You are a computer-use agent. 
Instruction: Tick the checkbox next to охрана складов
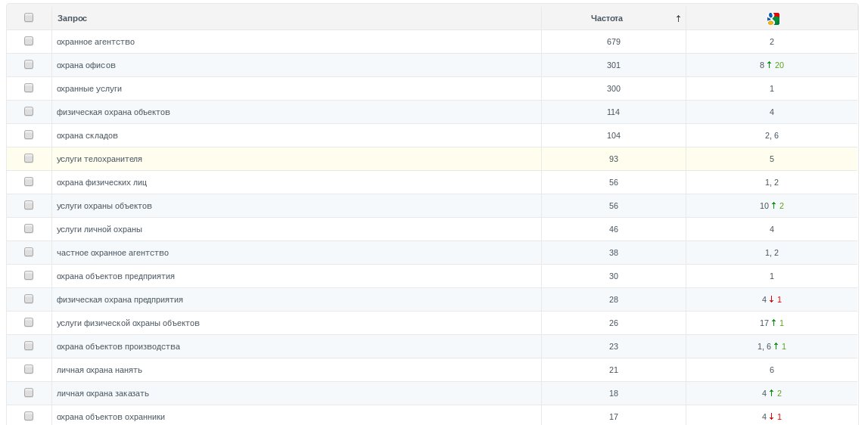[x=29, y=135]
